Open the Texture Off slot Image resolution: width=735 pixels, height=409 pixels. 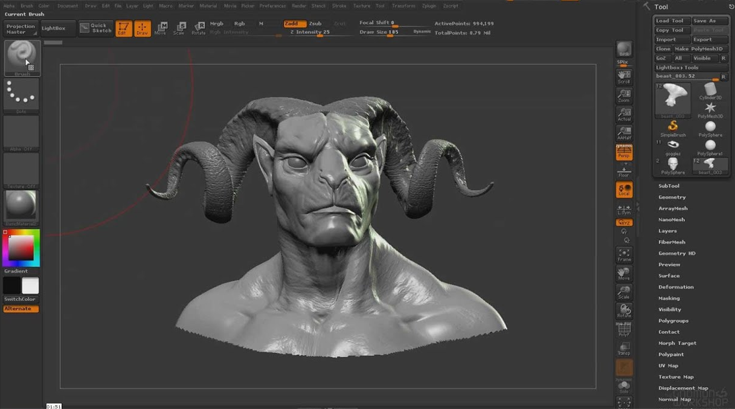coord(22,171)
